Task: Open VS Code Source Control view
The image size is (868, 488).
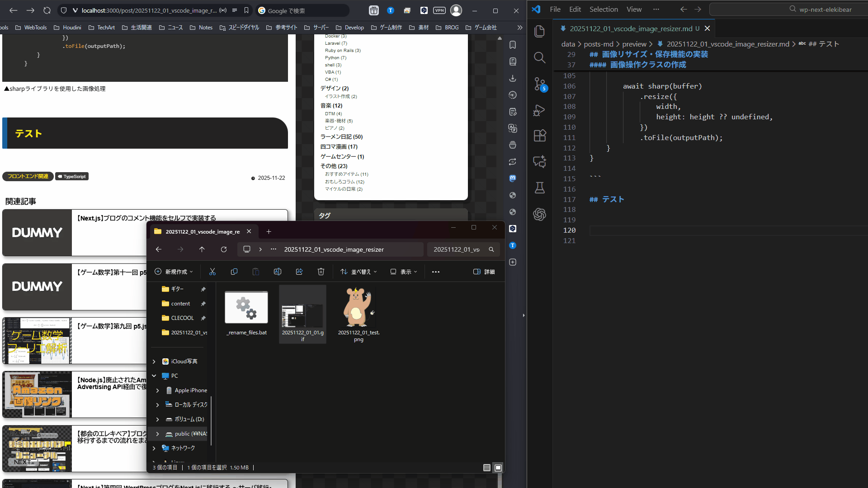Action: (x=539, y=84)
